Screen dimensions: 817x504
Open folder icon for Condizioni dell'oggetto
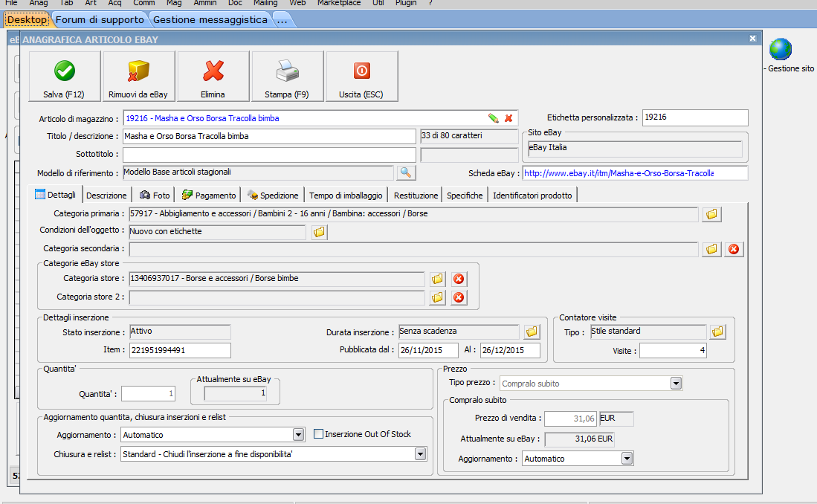click(x=319, y=232)
